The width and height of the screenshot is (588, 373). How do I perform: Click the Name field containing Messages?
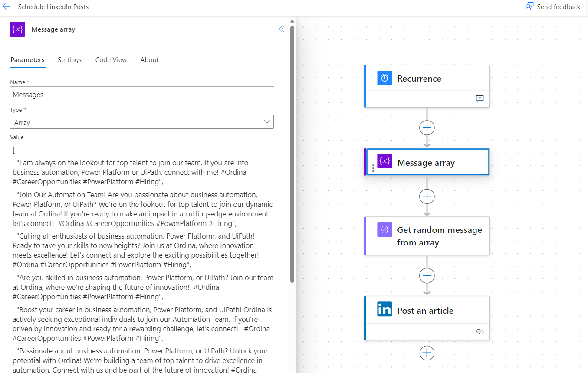point(142,94)
